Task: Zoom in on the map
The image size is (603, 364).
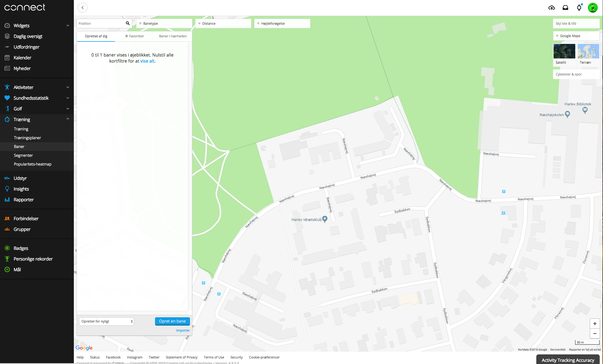Action: tap(595, 324)
